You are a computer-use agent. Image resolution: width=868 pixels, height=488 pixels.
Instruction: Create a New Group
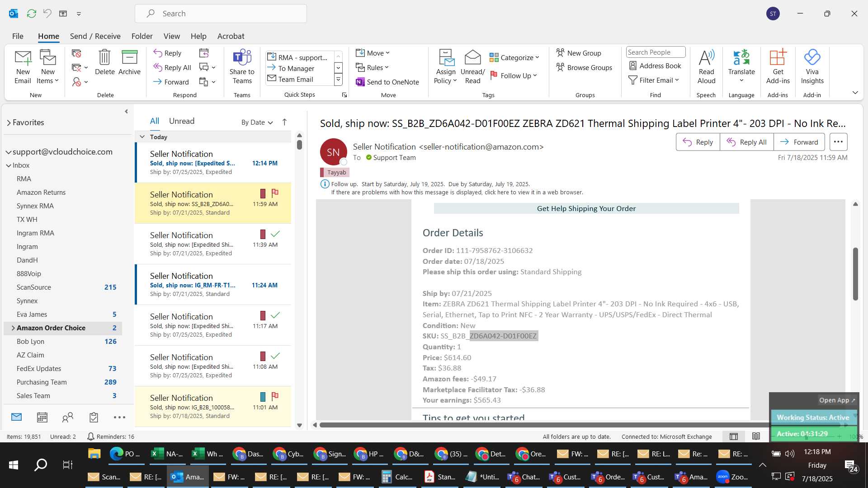pyautogui.click(x=579, y=53)
